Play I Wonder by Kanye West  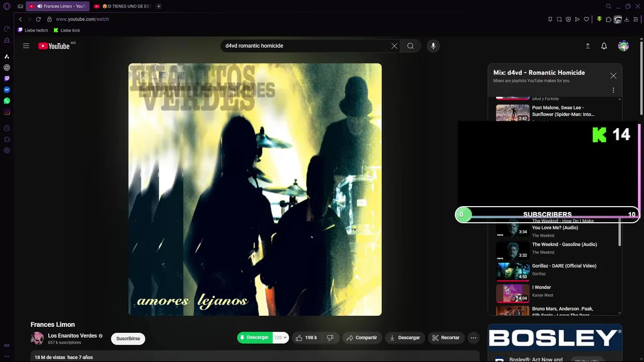point(556,293)
